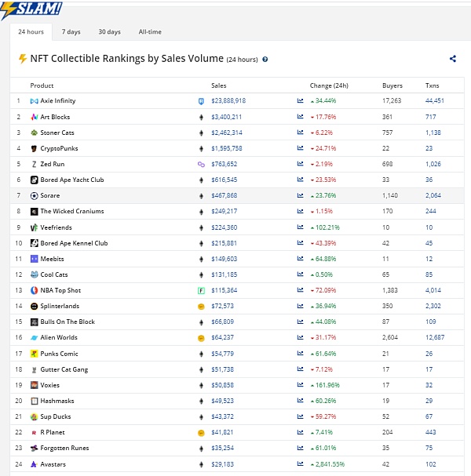Click Axie Infinity buyers 17,263

pos(392,100)
